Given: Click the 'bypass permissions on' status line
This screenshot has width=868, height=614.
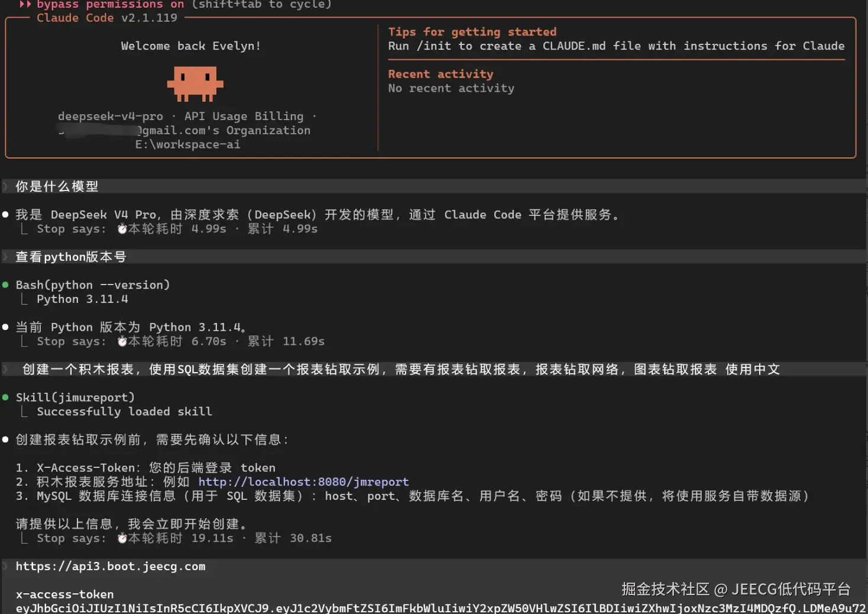Looking at the screenshot, I should (x=110, y=5).
